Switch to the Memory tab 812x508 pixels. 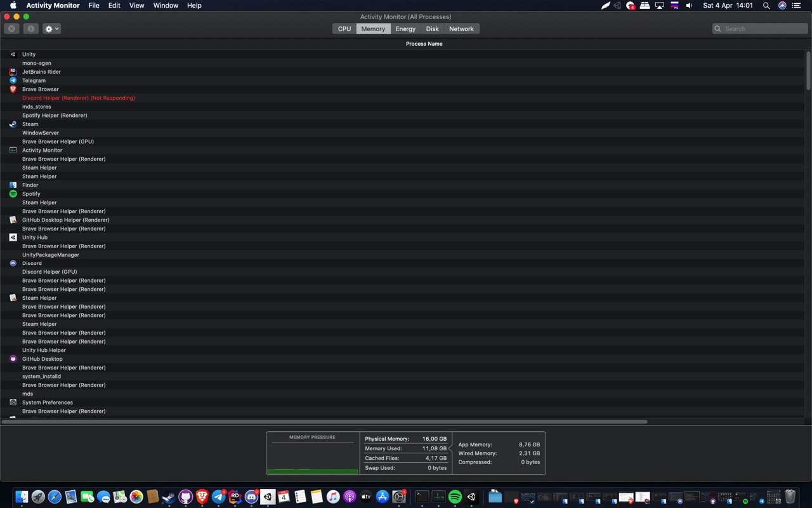coord(373,29)
